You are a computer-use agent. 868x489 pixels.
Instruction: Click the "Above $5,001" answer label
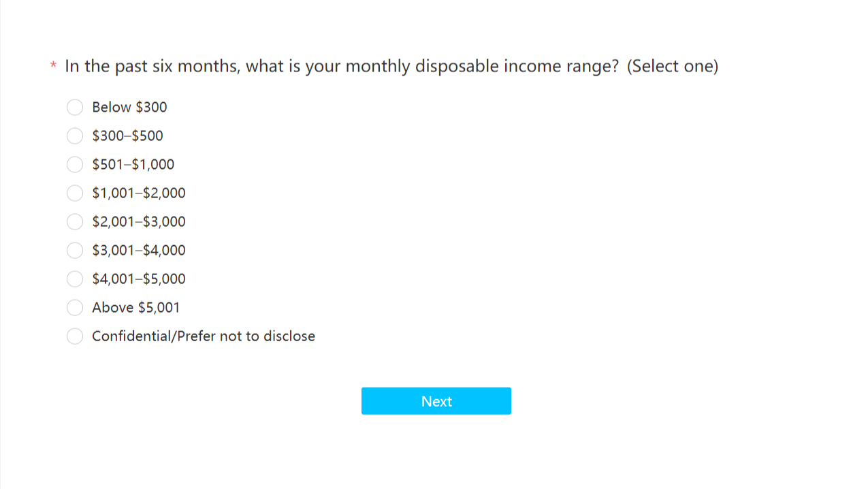pyautogui.click(x=135, y=308)
